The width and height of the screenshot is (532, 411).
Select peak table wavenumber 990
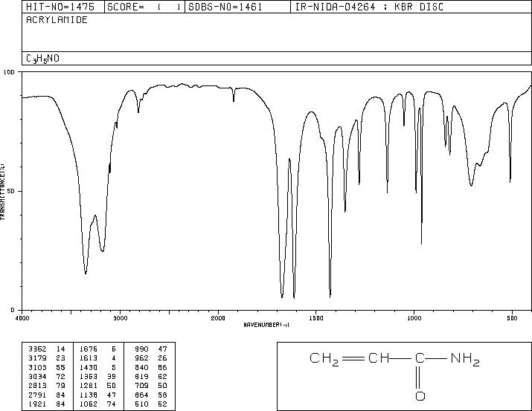click(x=142, y=349)
